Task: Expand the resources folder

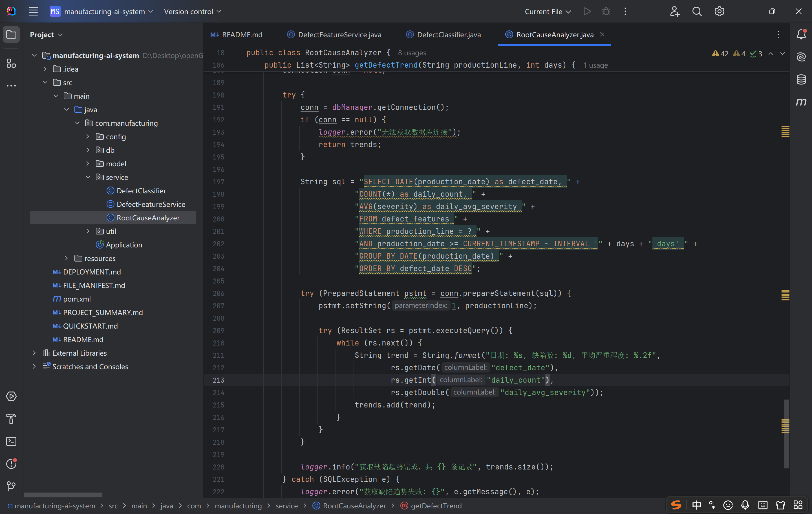Action: (x=67, y=258)
